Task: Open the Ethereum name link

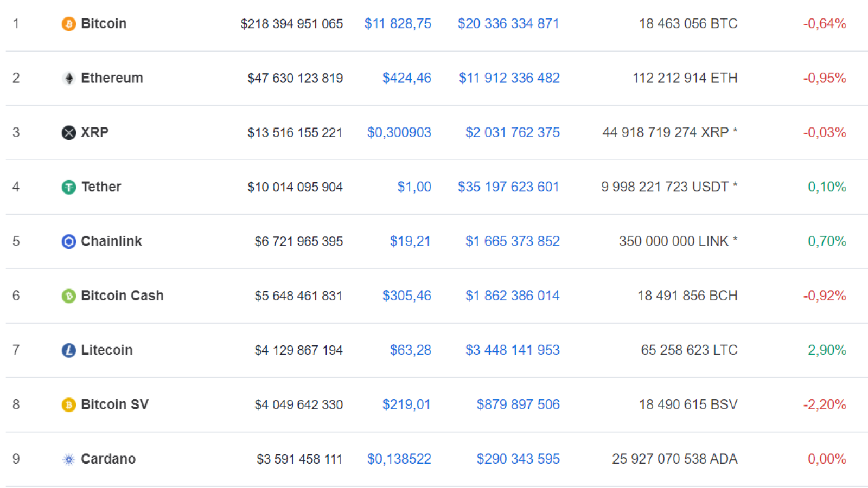Action: pos(112,78)
